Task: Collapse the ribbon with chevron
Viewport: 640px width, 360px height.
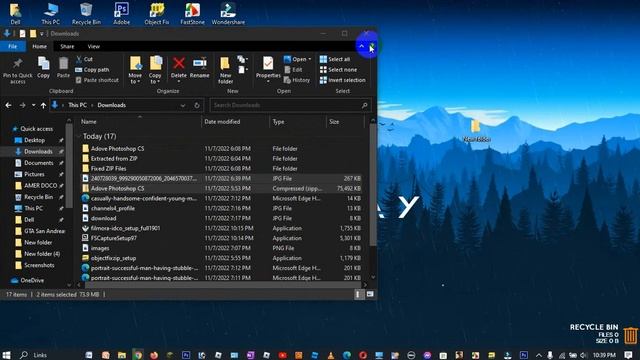Action: [362, 46]
